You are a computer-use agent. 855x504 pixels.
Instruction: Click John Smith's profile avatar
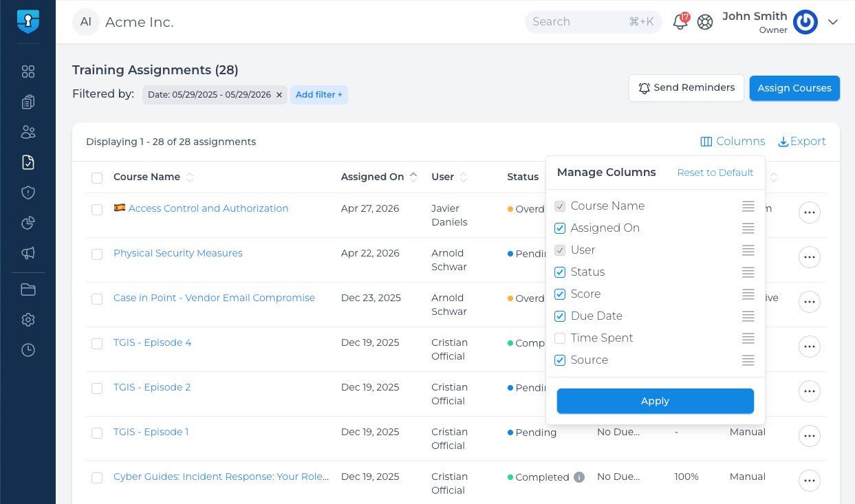[805, 22]
